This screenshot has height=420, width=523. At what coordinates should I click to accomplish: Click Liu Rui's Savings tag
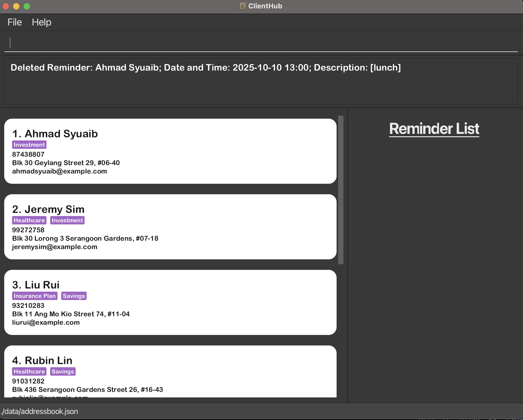[x=74, y=296]
